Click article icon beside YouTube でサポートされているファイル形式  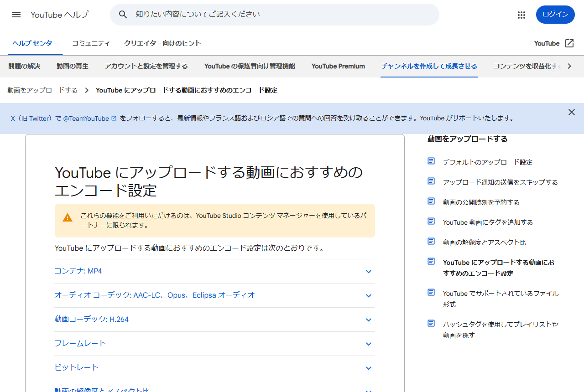click(x=431, y=293)
